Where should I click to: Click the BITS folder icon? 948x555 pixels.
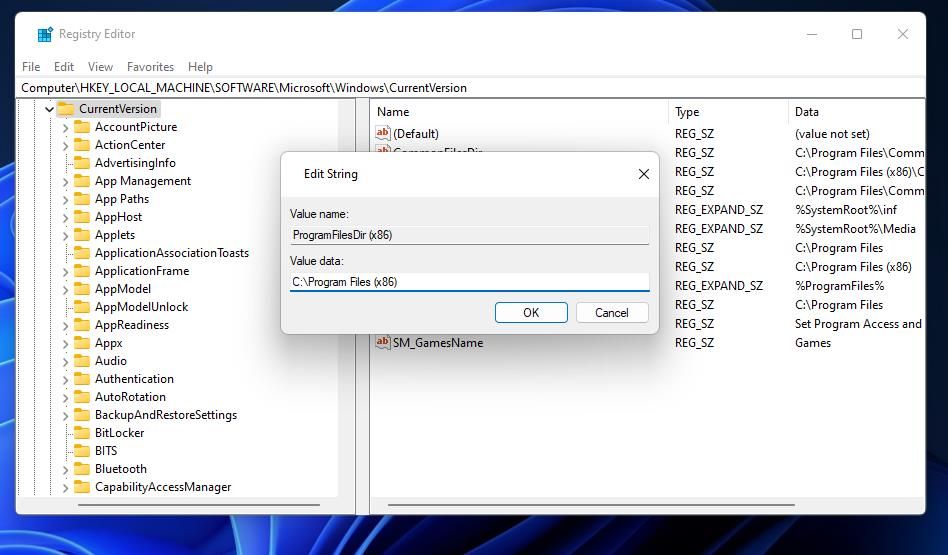pos(82,450)
